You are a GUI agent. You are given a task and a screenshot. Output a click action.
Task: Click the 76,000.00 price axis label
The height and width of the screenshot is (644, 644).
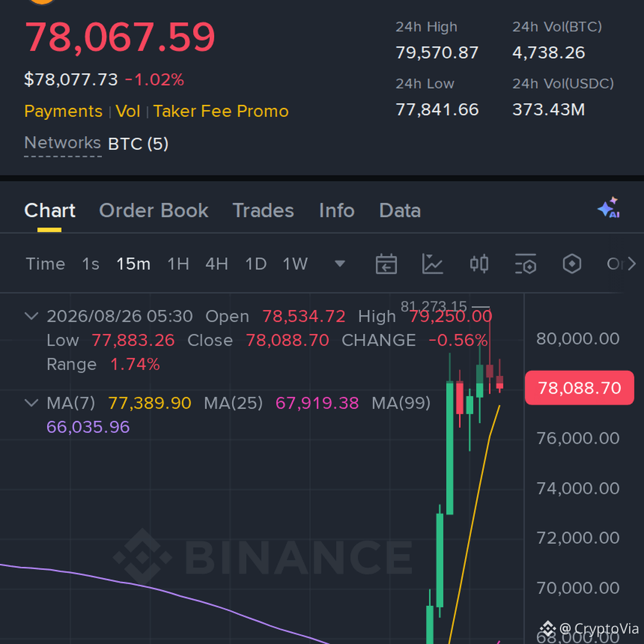click(x=578, y=438)
